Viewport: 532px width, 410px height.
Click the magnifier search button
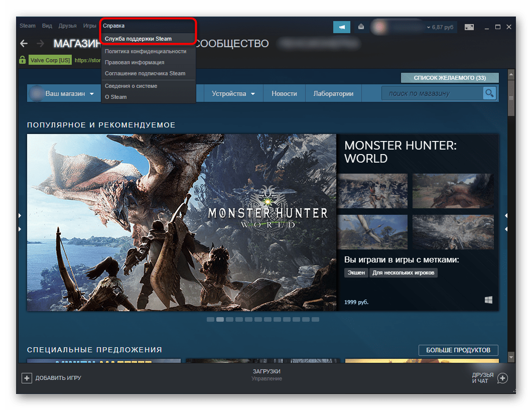[489, 93]
